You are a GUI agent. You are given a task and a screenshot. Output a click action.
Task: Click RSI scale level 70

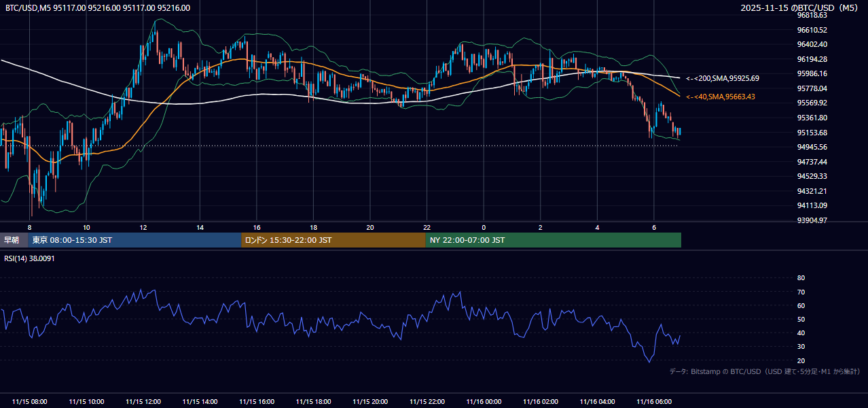801,292
